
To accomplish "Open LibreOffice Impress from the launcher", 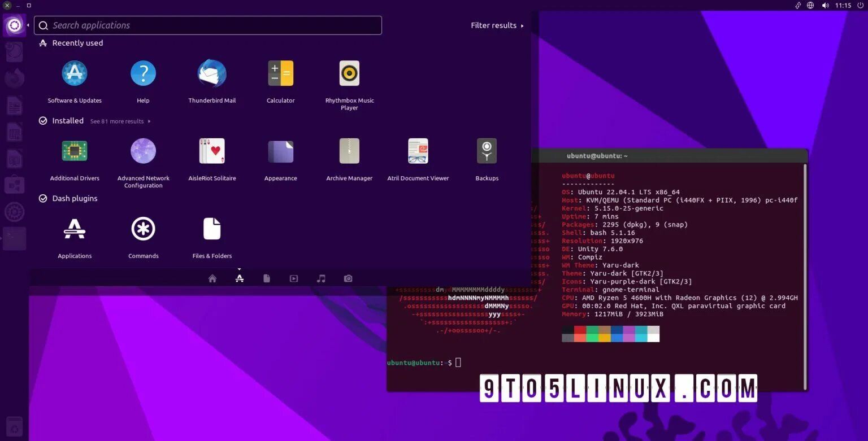I will click(15, 159).
